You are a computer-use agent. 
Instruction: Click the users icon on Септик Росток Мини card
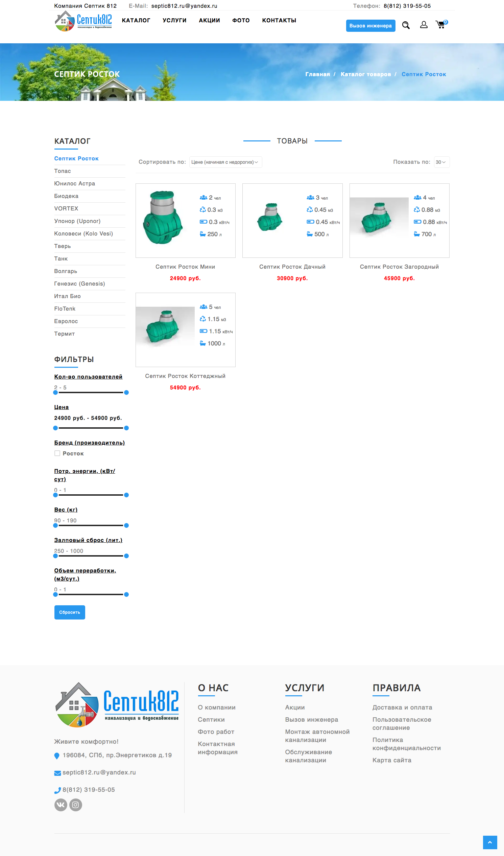pyautogui.click(x=203, y=198)
